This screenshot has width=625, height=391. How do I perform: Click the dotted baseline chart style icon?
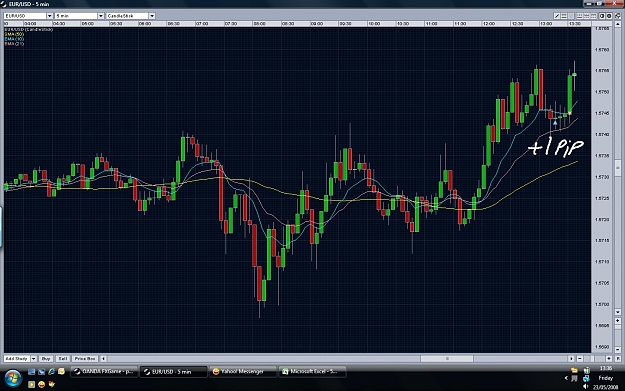pos(587,16)
